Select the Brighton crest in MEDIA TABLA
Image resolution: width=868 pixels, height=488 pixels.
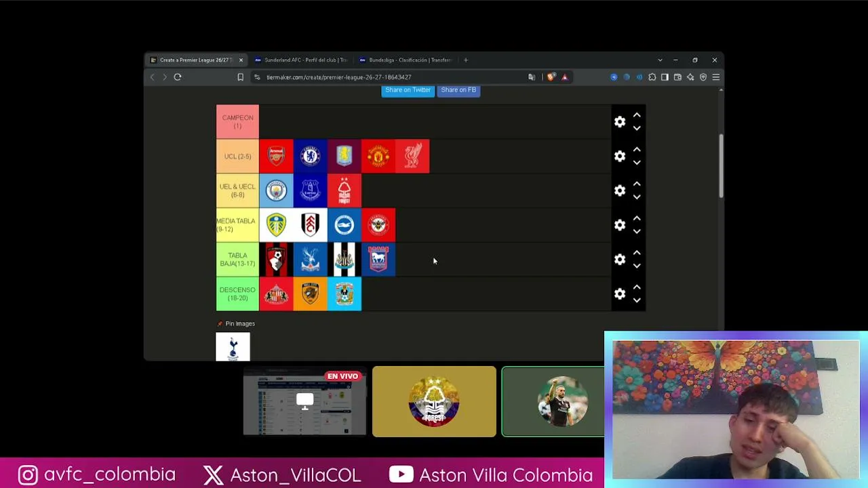(x=344, y=225)
